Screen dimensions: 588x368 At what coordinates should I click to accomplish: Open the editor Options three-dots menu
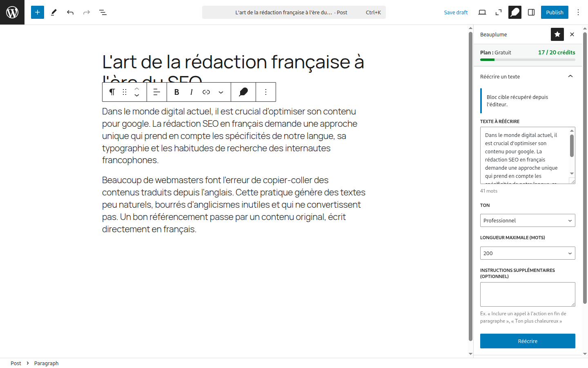578,12
